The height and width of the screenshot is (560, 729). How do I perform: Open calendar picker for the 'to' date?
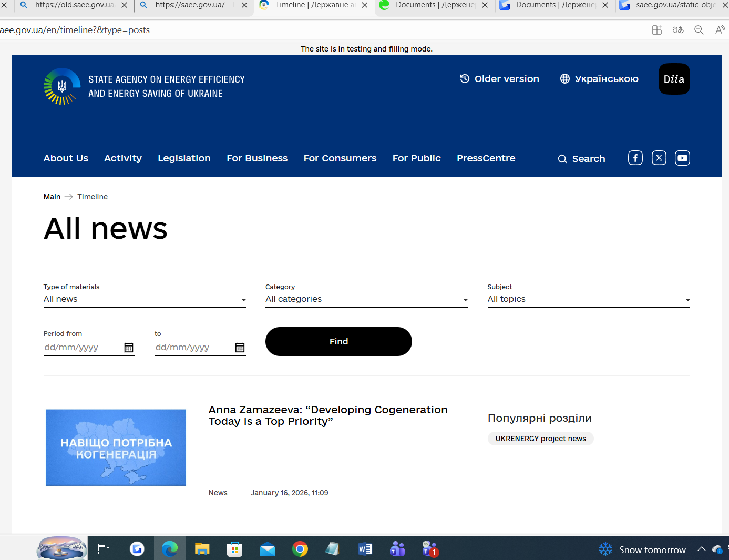click(x=240, y=348)
